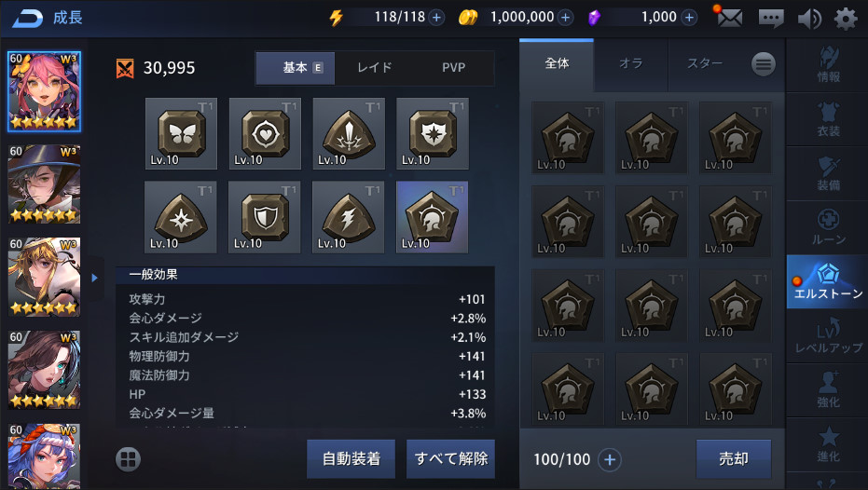This screenshot has width=868, height=490.
Task: Open the grid view icon beside 自動装着
Action: [128, 459]
